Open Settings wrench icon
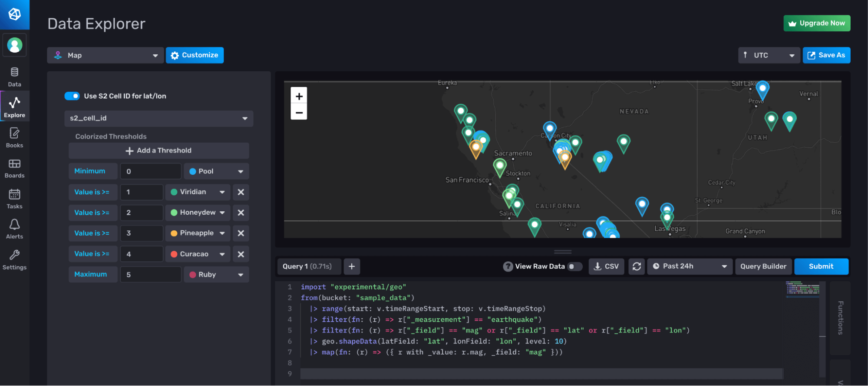This screenshot has width=868, height=386. (14, 260)
